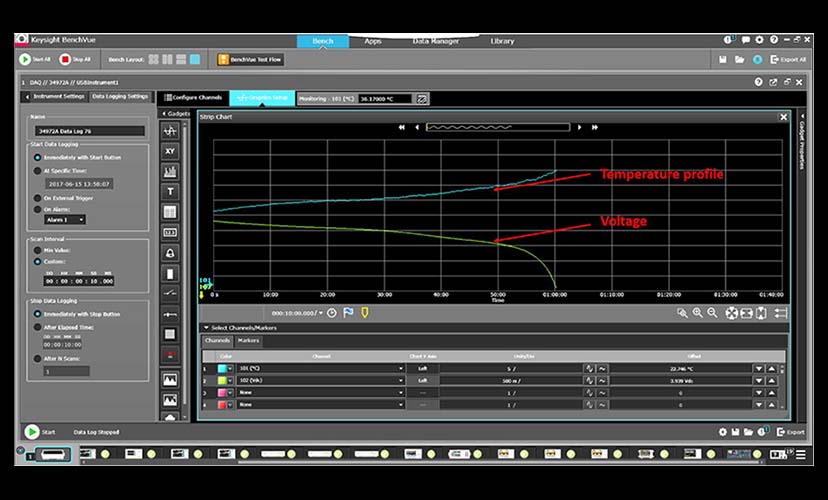Click the pink color swatch in row 3
This screenshot has width=828, height=500.
[x=222, y=393]
